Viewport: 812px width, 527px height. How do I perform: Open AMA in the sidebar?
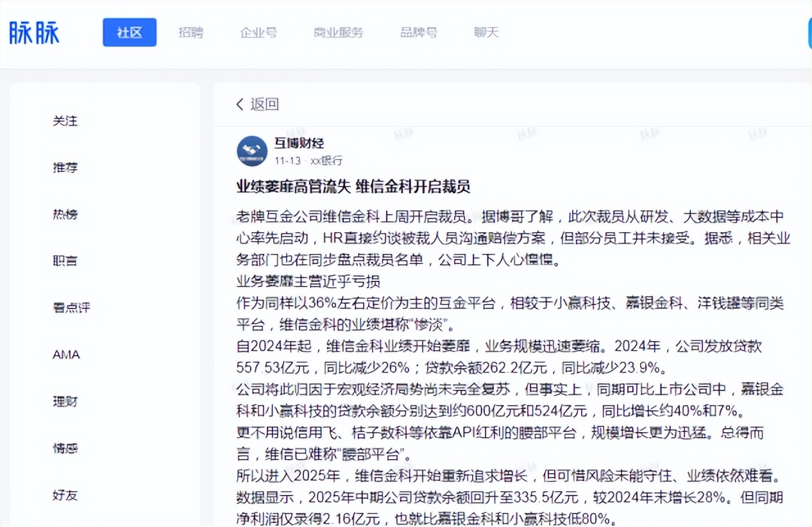pyautogui.click(x=66, y=355)
